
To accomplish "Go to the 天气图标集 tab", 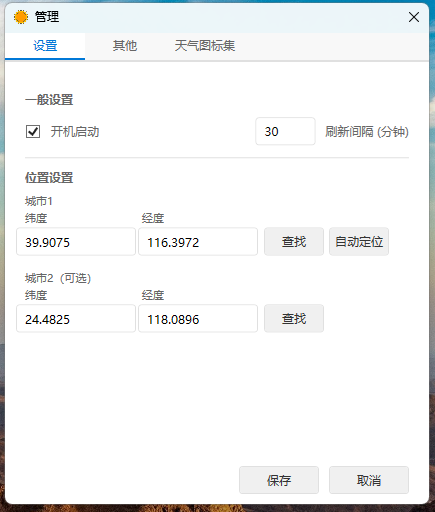I will click(x=205, y=46).
